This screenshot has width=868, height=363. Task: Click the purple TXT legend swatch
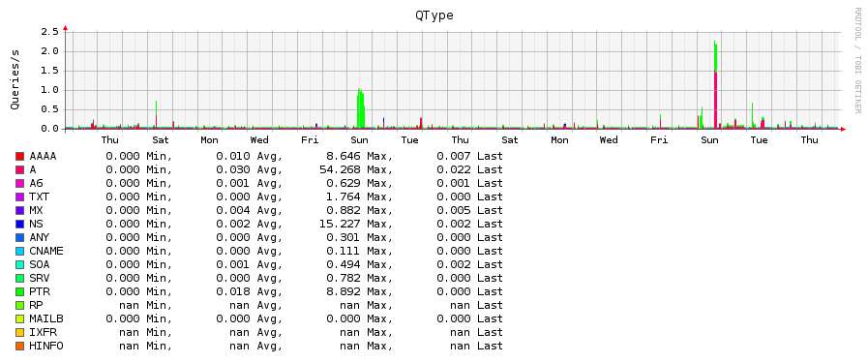coord(19,197)
